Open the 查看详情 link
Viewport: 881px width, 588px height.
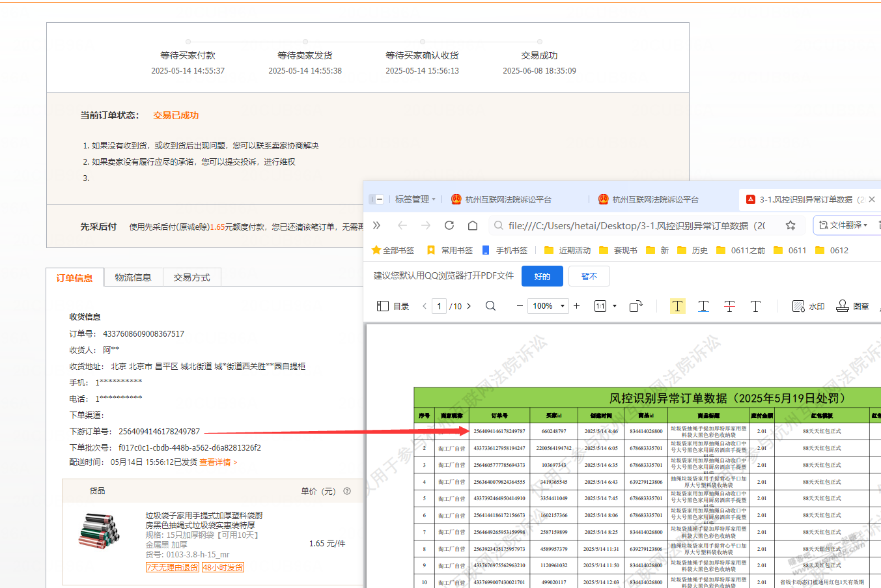click(217, 462)
